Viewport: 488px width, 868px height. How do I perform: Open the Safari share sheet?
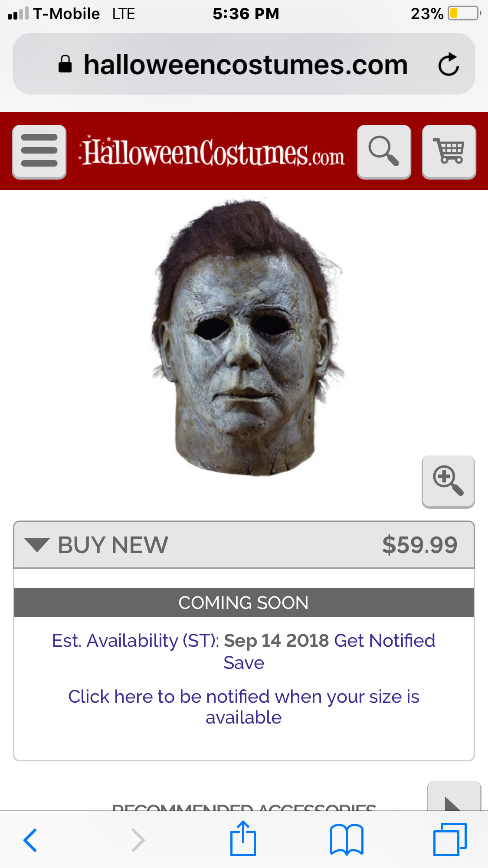tap(243, 838)
